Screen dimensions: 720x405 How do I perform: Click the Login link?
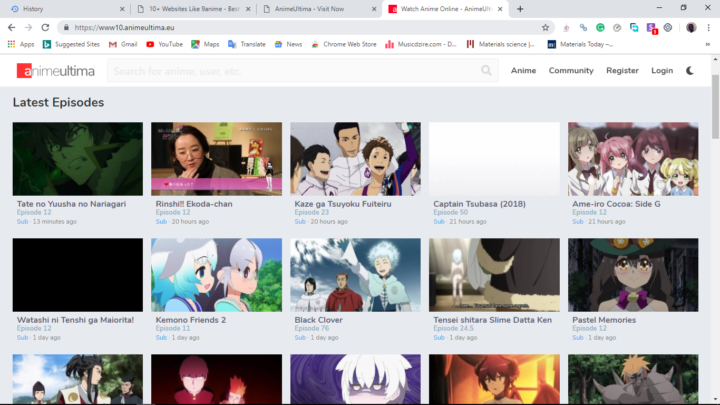tap(662, 71)
